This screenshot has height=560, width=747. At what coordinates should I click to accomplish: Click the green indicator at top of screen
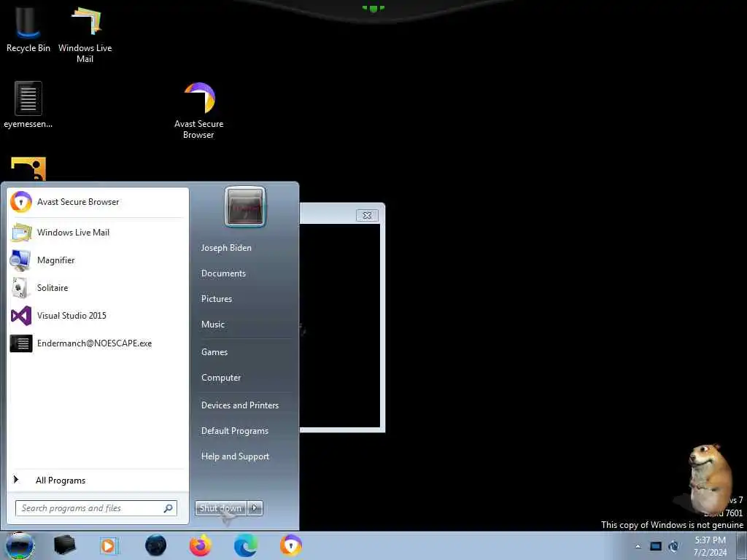click(373, 8)
